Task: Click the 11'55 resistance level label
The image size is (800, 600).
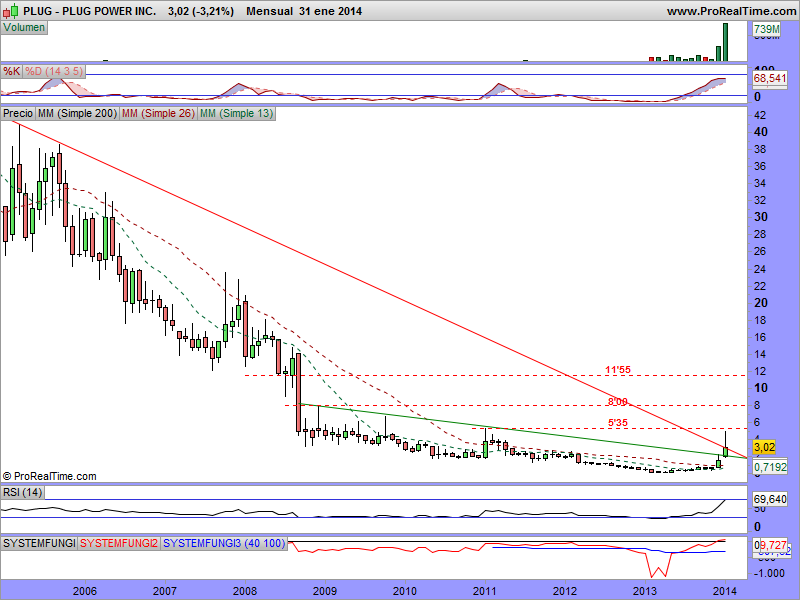Action: pyautogui.click(x=618, y=370)
